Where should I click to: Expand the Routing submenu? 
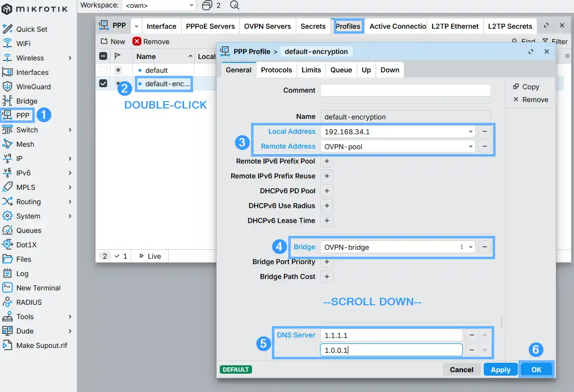70,202
